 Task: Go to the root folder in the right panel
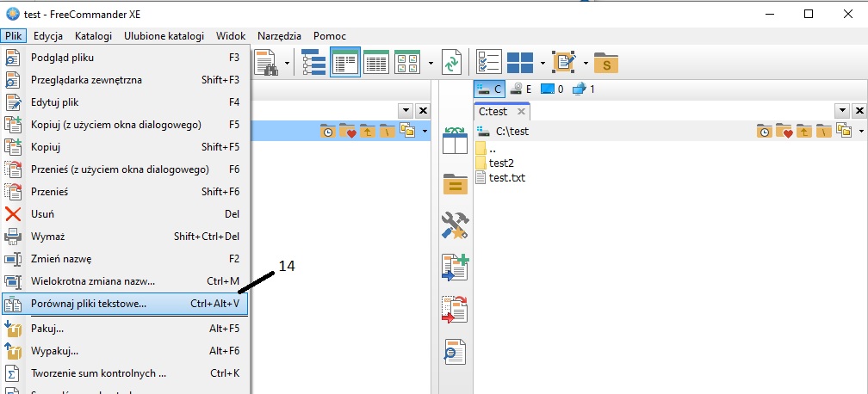coord(824,132)
